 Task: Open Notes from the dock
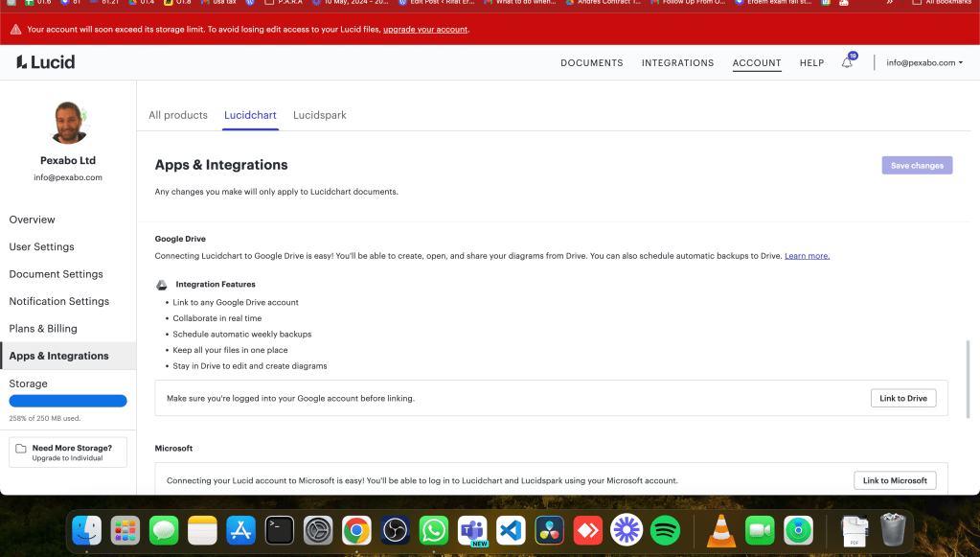202,531
